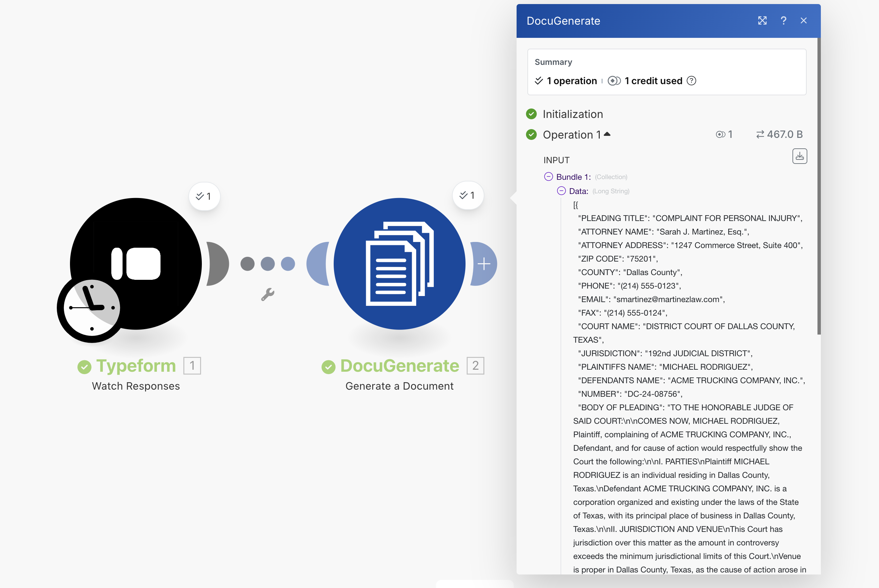
Task: Click the DocuGenerate module title
Action: (x=400, y=366)
